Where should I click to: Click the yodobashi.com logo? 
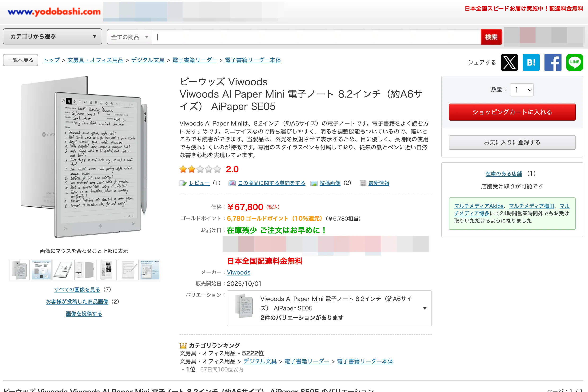(x=54, y=12)
